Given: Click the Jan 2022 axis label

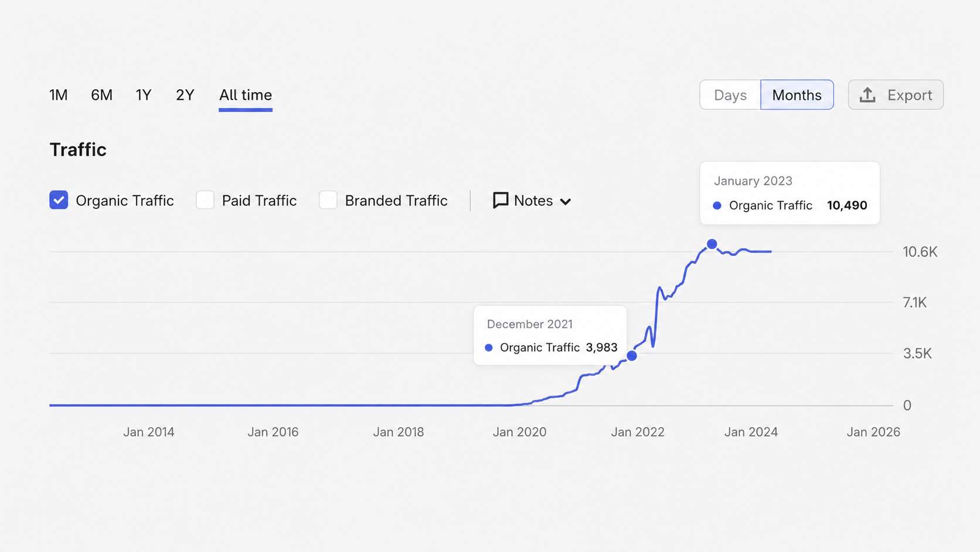Looking at the screenshot, I should pos(638,432).
